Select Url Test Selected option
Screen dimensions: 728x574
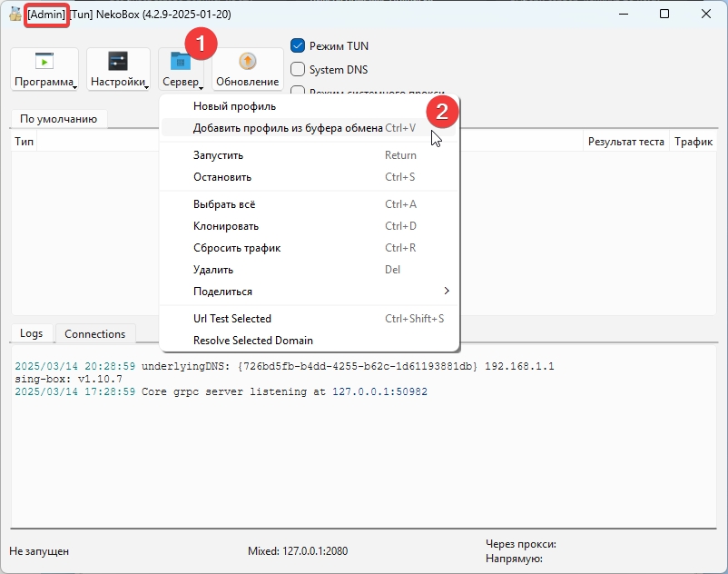click(x=232, y=319)
